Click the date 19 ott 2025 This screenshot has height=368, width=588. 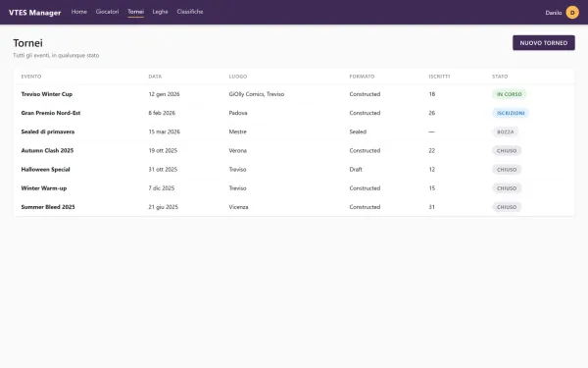(x=163, y=150)
